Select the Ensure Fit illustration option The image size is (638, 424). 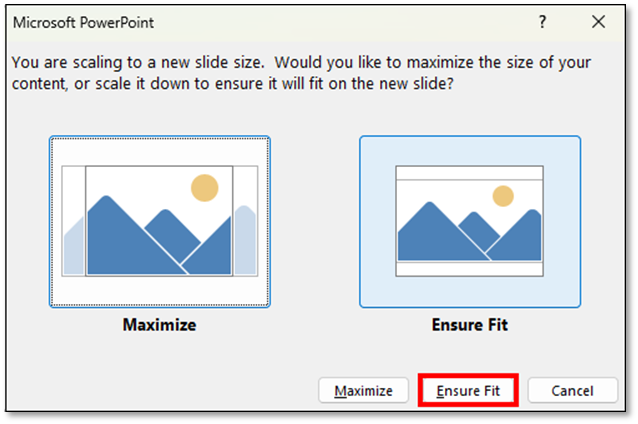tap(469, 221)
